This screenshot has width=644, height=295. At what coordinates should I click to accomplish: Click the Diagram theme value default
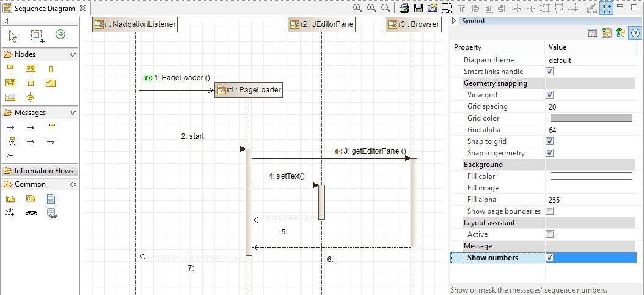click(560, 61)
